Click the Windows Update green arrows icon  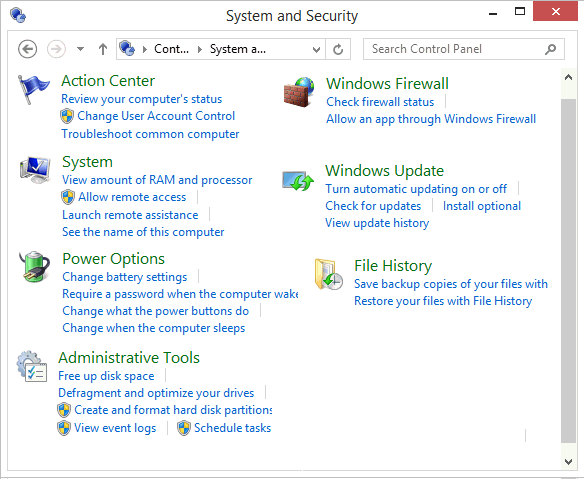298,181
